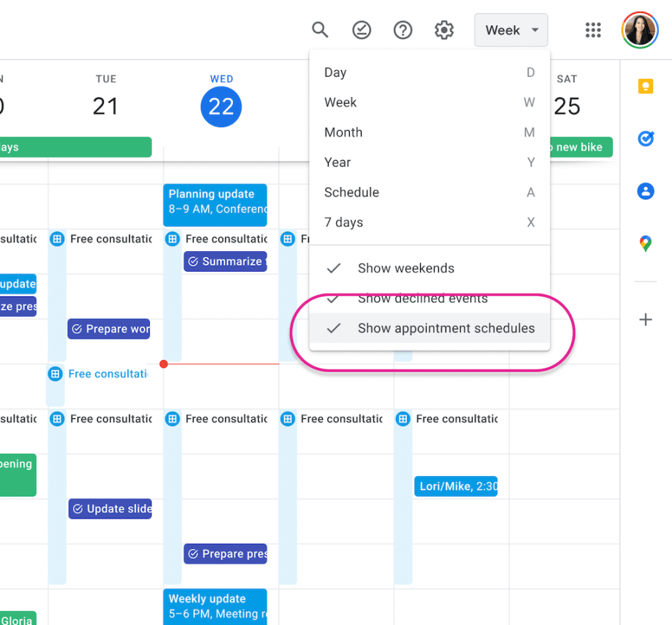Click the Get add-ons plus icon
The height and width of the screenshot is (625, 672).
(645, 319)
